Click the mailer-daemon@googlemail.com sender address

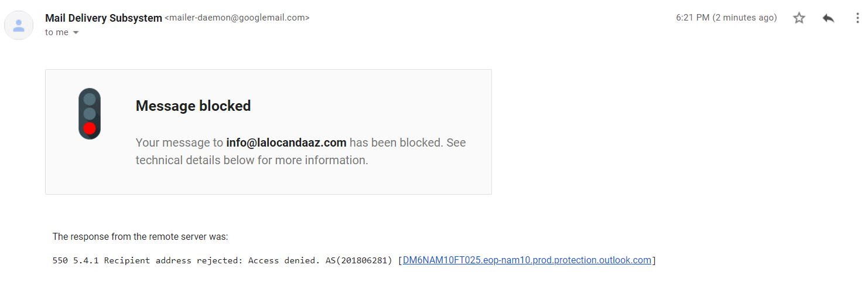point(237,18)
